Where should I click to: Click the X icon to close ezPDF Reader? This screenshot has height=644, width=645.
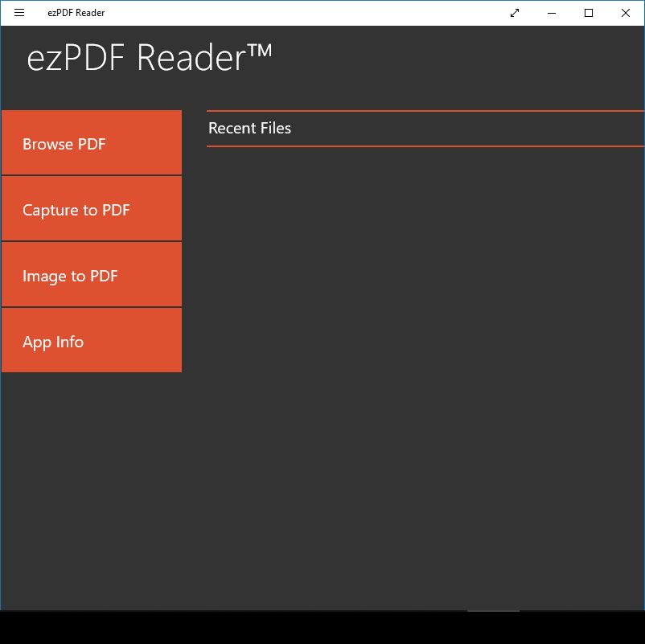626,13
